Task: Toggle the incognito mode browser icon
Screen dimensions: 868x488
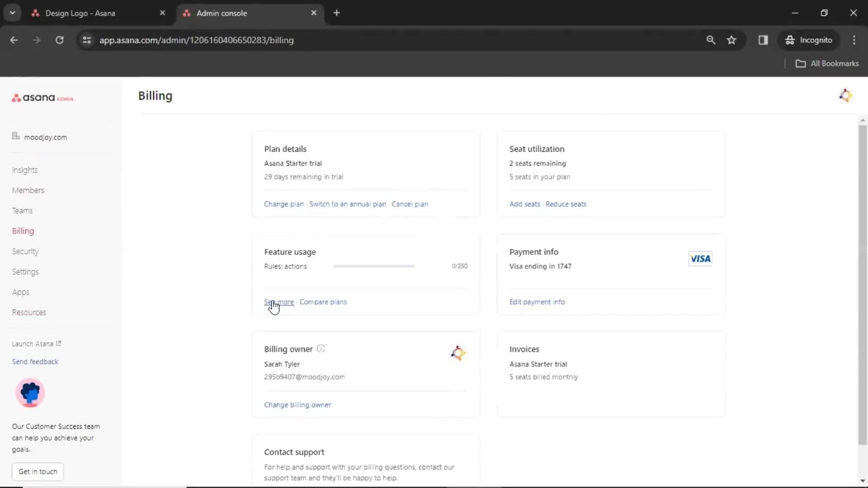Action: (x=789, y=40)
